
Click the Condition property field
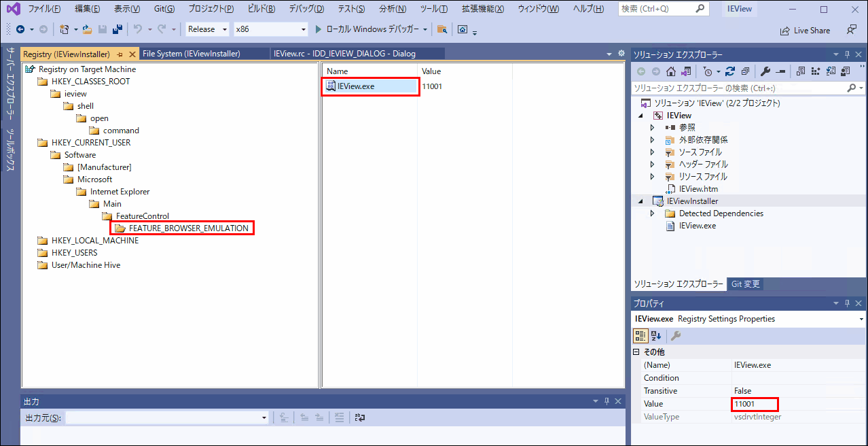coord(797,378)
